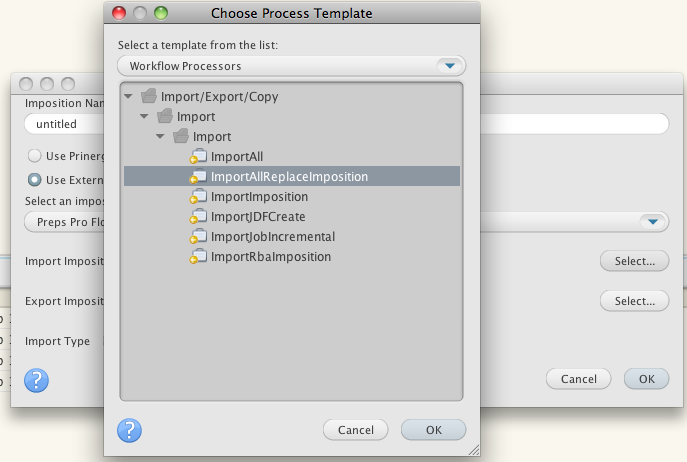Cancel the Choose Process Template dialog
This screenshot has width=687, height=462.
click(x=355, y=430)
